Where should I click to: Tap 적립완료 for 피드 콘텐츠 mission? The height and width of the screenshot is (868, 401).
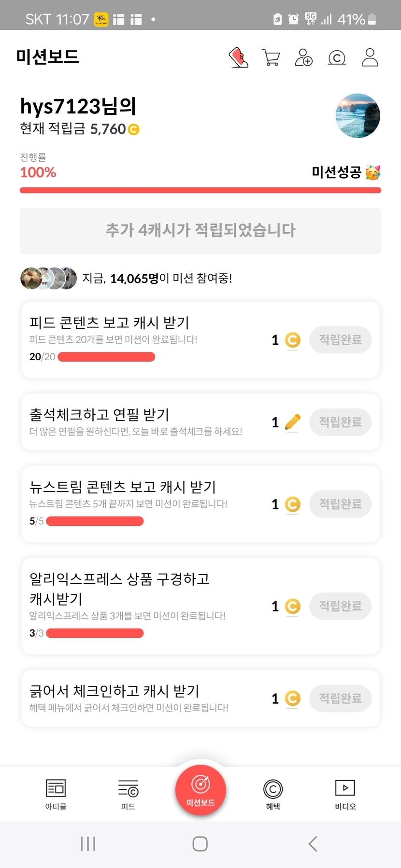(340, 340)
